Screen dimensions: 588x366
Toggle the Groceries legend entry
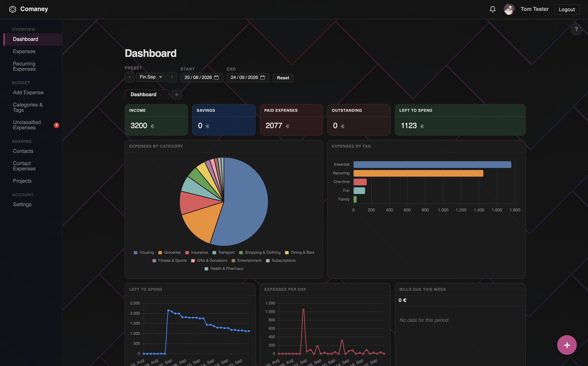tap(169, 252)
